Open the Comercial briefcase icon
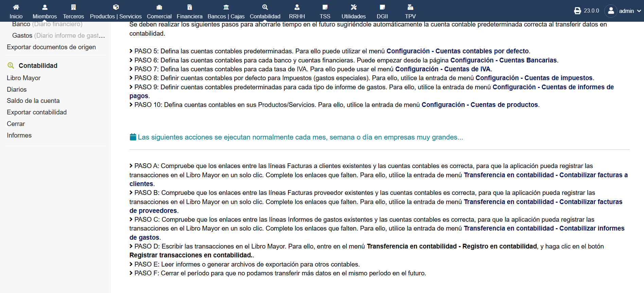Screen dimensions: 644x293 coord(159,7)
